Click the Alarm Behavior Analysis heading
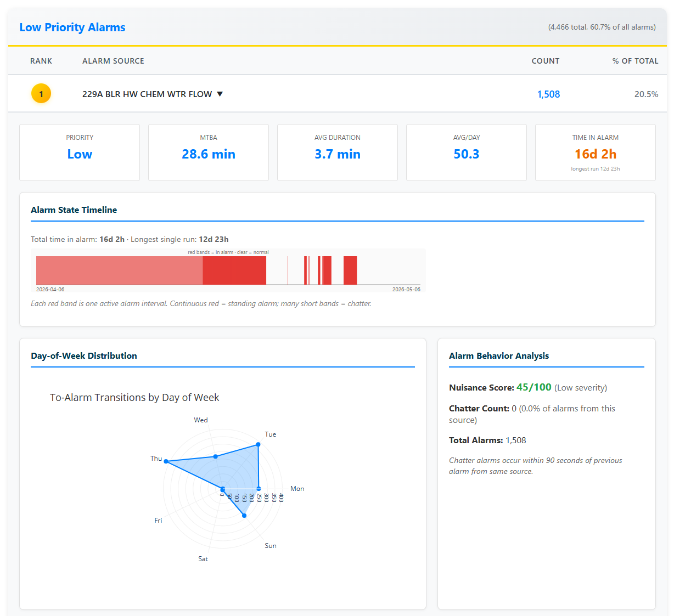The width and height of the screenshot is (674, 616). tap(499, 356)
